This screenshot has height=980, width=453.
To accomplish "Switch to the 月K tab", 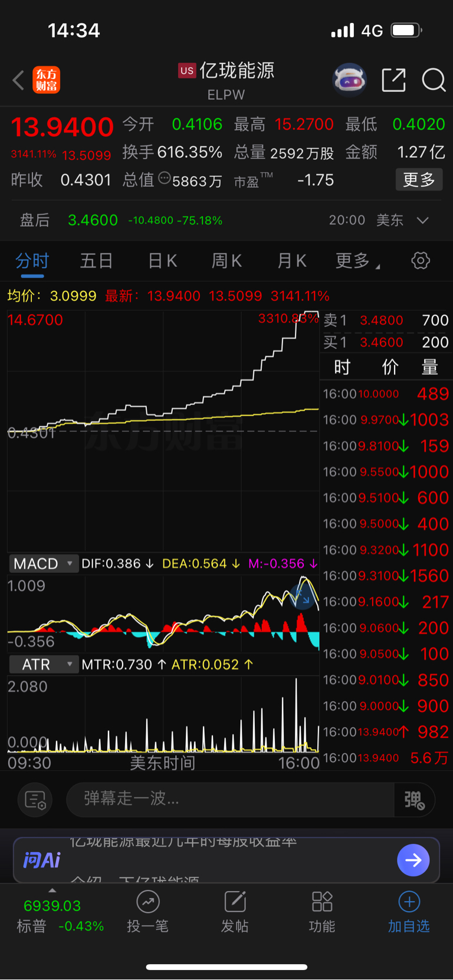I will [x=292, y=260].
